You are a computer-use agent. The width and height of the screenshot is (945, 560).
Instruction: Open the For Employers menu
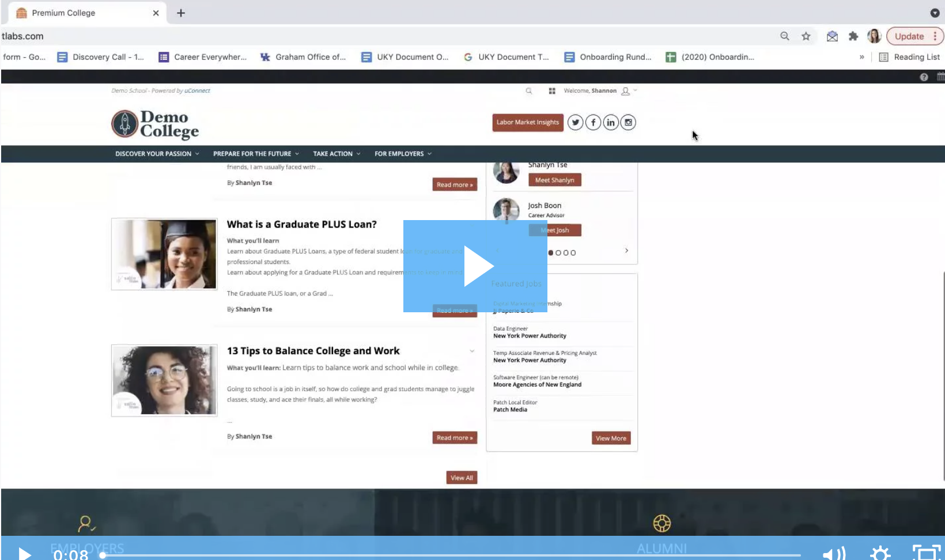[403, 154]
